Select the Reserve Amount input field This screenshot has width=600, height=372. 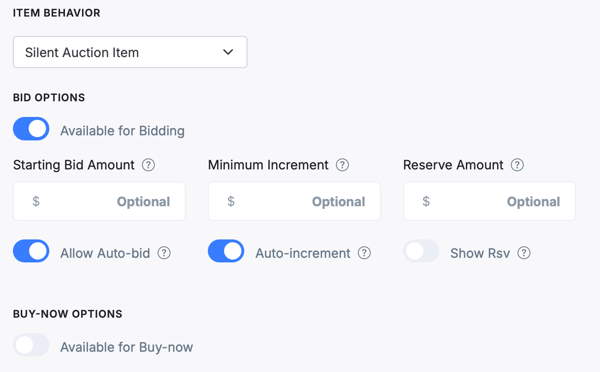click(x=489, y=201)
